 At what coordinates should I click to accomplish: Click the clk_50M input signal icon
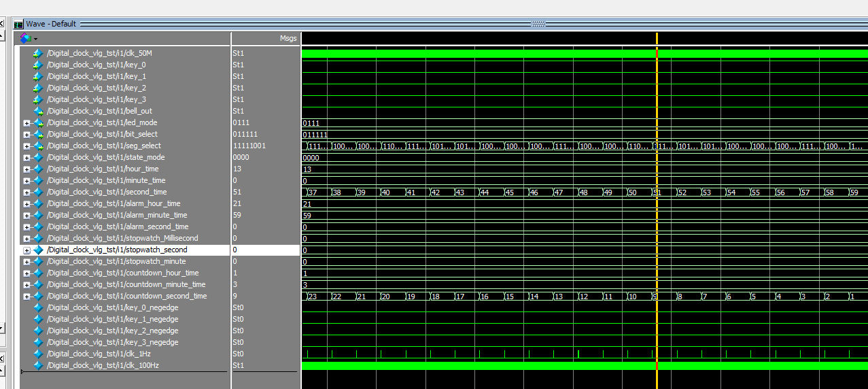38,53
